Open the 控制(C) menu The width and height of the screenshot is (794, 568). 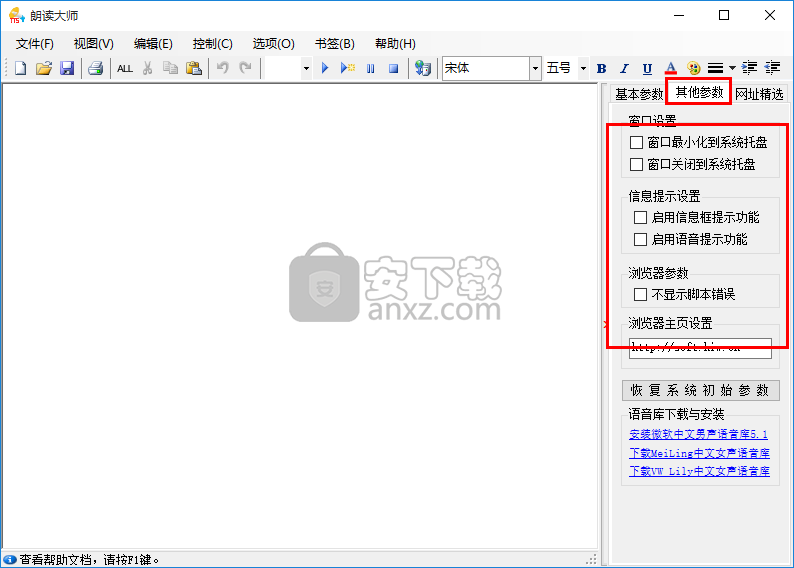[213, 44]
